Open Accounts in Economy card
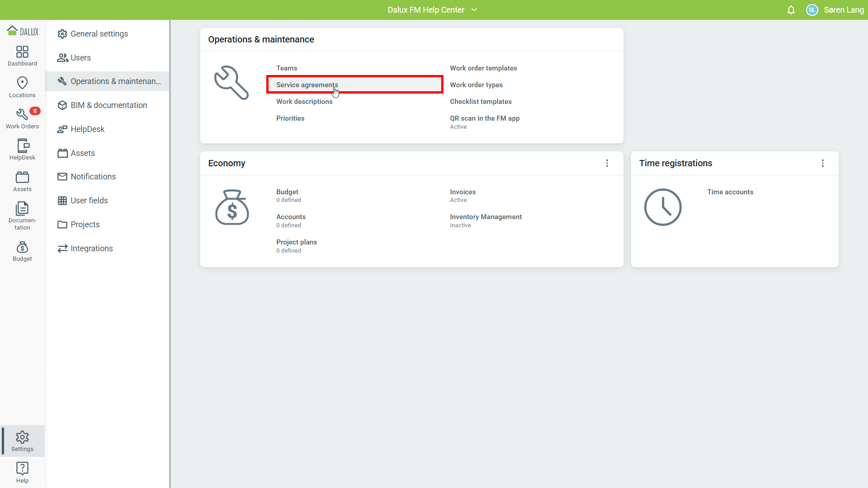Viewport: 868px width, 488px height. tap(291, 217)
